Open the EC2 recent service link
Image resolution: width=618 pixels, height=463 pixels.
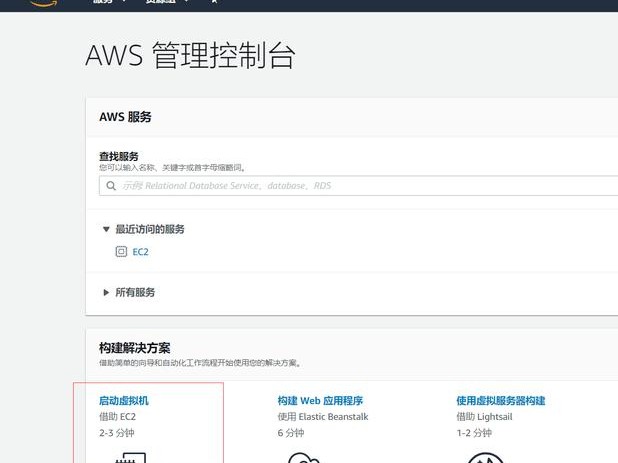[x=140, y=252]
